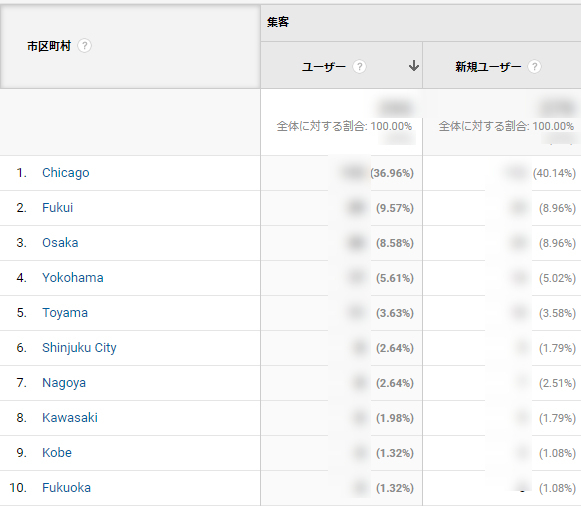
Task: Open the Nagoya city link
Action: tap(64, 383)
